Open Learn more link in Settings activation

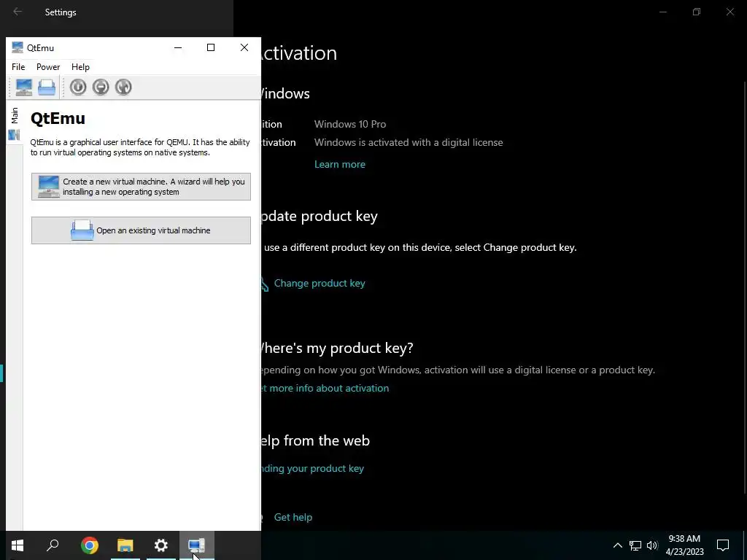340,164
